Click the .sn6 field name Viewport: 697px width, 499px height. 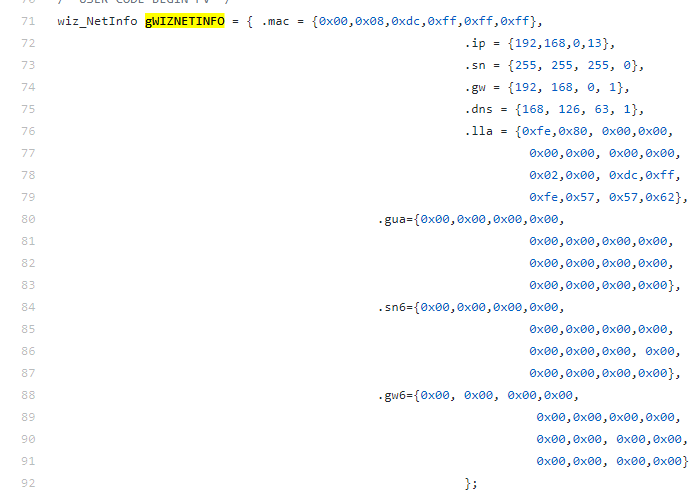coord(392,307)
